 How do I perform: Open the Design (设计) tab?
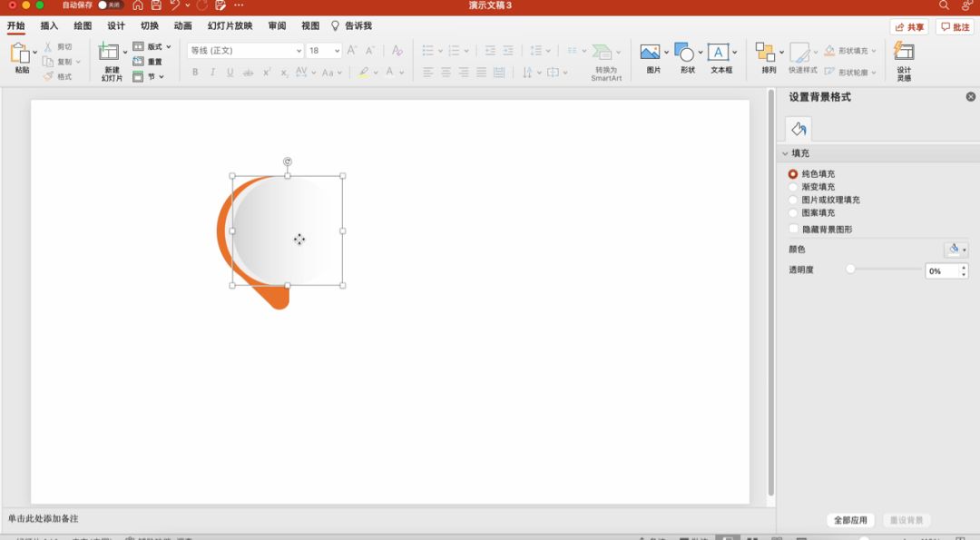pos(116,25)
